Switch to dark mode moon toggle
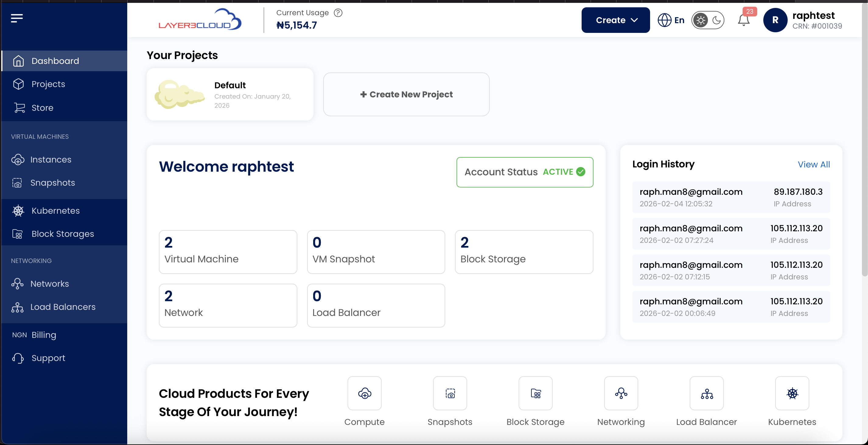 716,21
